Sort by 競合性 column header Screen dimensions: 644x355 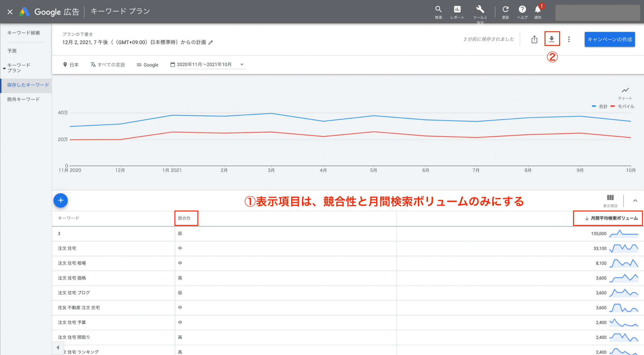pyautogui.click(x=184, y=218)
